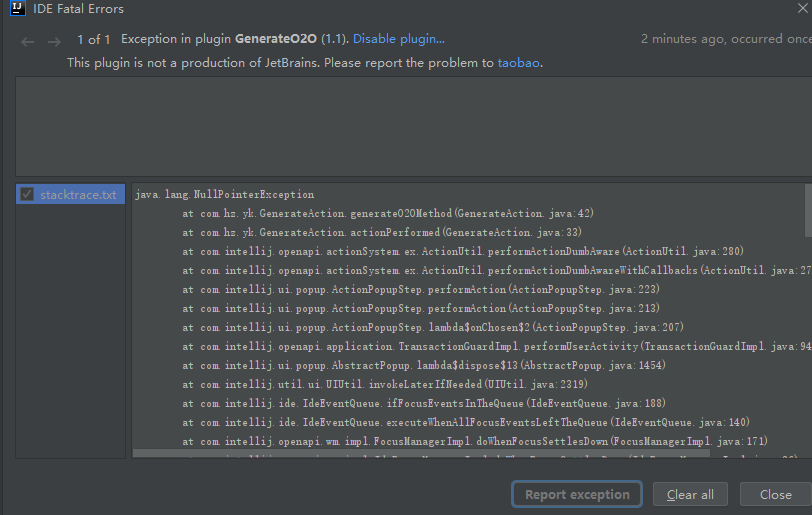
Task: Click the generateO2OMethod stack trace line
Action: (x=387, y=213)
